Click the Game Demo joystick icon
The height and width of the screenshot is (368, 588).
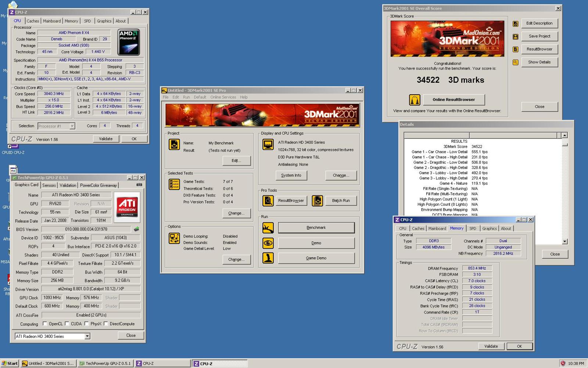coord(268,258)
